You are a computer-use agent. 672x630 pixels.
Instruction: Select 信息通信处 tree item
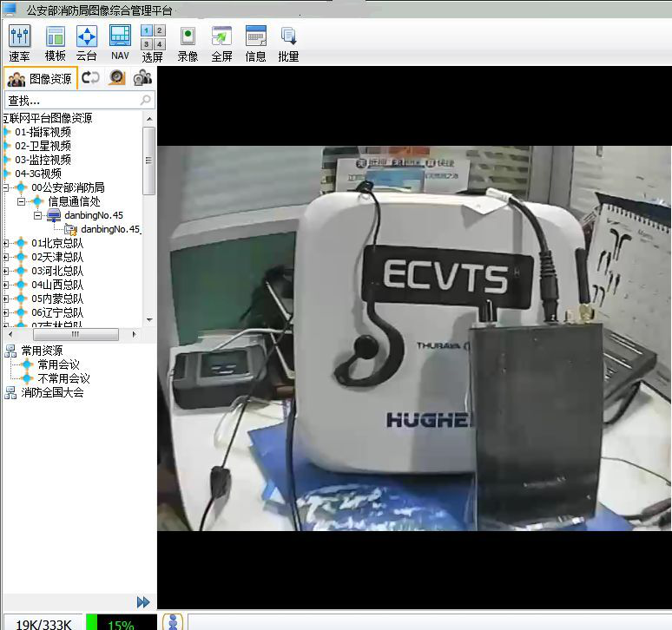point(74,201)
